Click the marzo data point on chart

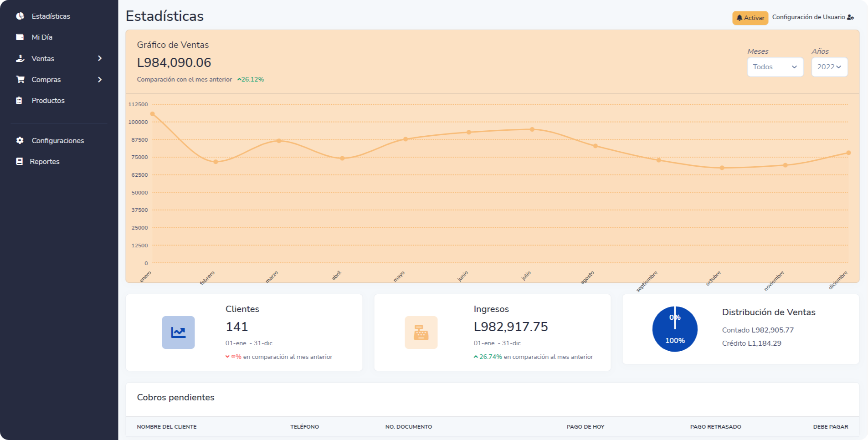(x=279, y=141)
